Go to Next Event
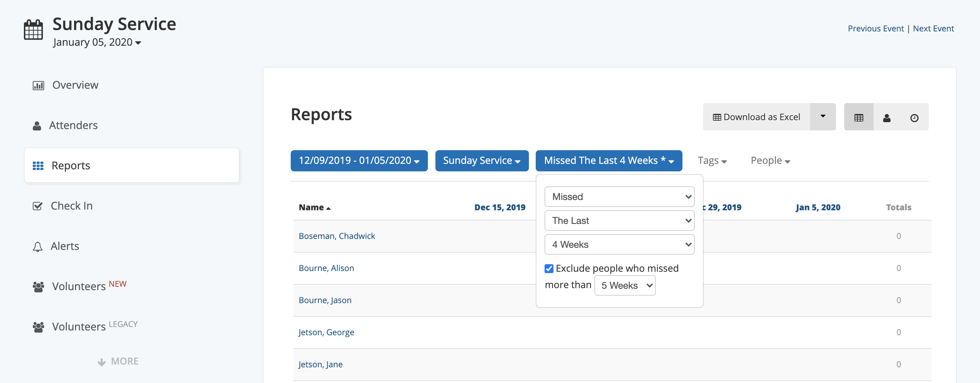Screen dimensions: 980x383 pyautogui.click(x=934, y=29)
